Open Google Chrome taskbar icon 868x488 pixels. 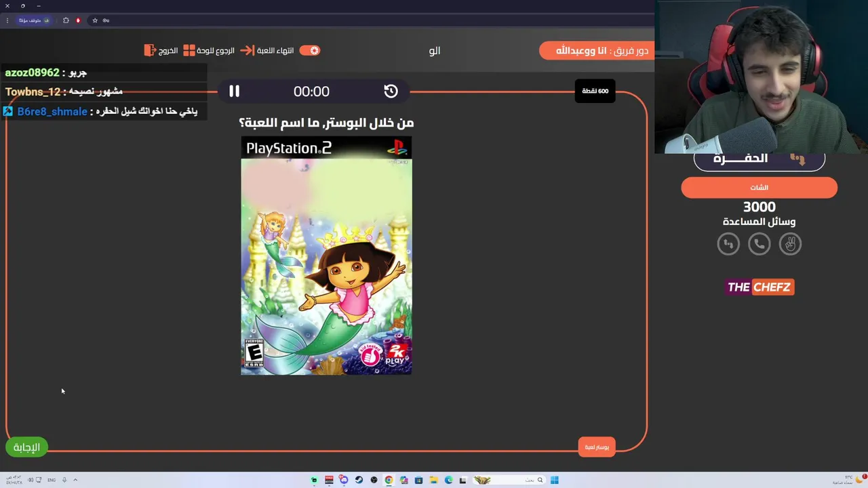[x=389, y=480]
